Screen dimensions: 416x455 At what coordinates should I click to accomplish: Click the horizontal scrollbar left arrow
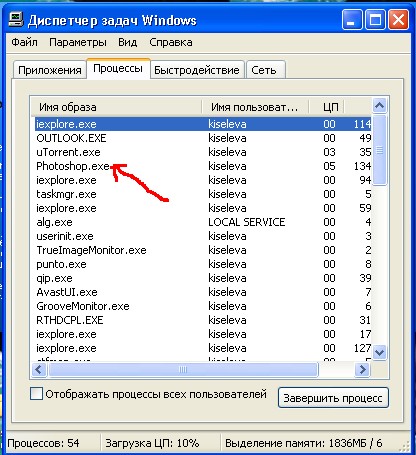click(x=39, y=370)
